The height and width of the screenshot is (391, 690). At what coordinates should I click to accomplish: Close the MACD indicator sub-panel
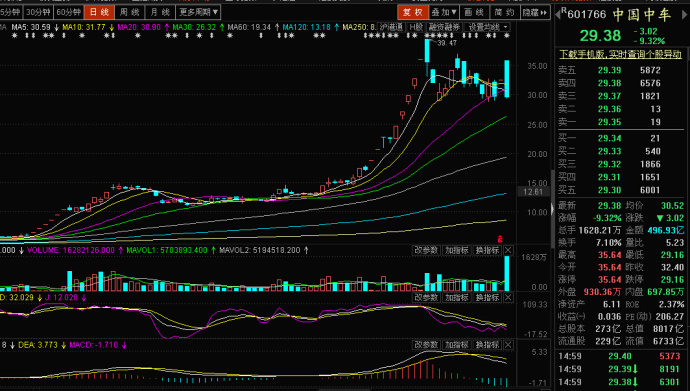pyautogui.click(x=508, y=345)
